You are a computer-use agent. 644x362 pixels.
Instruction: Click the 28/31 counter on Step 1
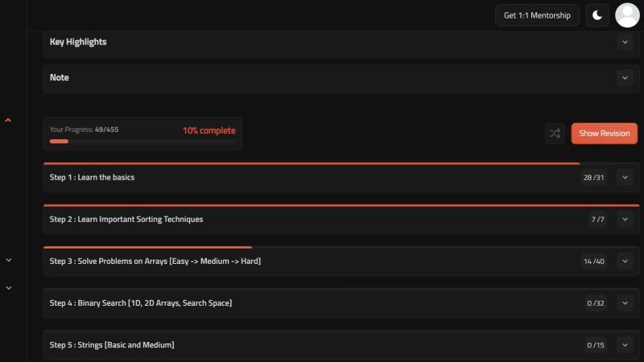tap(593, 177)
